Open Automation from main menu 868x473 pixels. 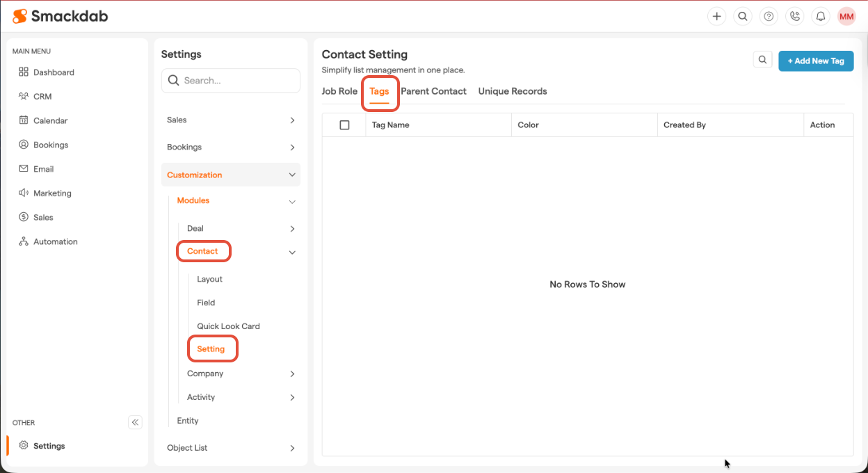click(x=55, y=242)
